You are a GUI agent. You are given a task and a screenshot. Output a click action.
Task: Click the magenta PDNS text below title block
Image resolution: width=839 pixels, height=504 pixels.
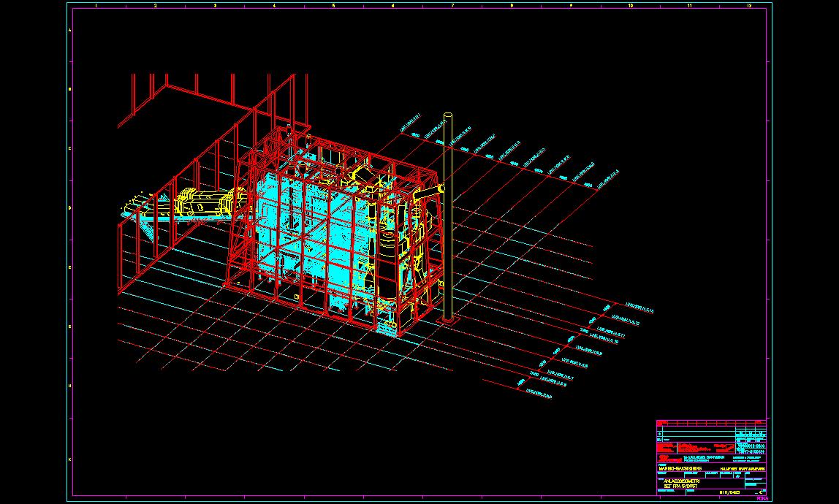(x=762, y=499)
